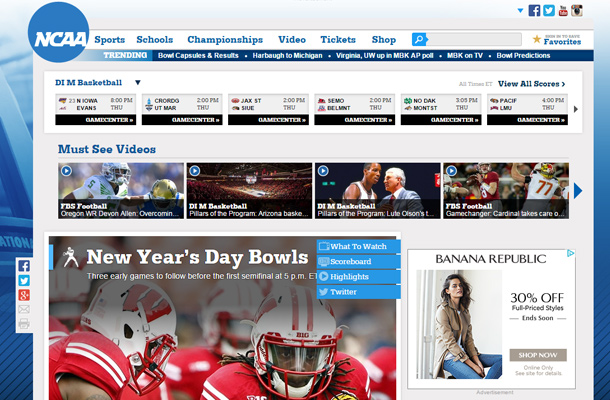Share by email from left sidebar

coord(24,310)
